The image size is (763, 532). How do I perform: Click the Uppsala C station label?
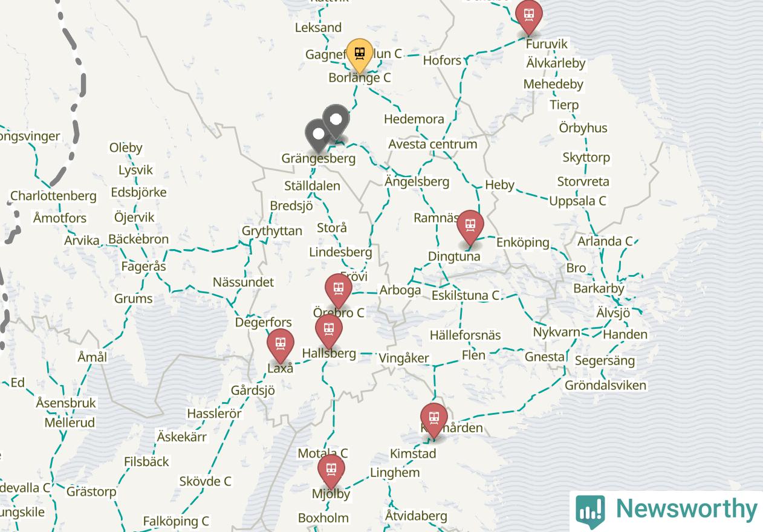577,201
